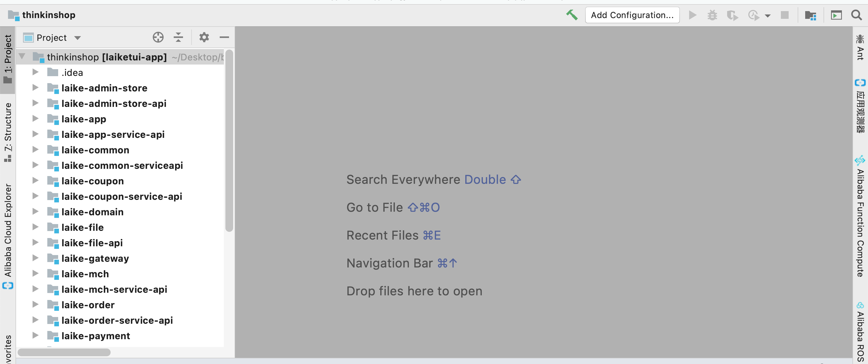Click the Project tree vertical scrollbar
Viewport: 868px width, 364px height.
(229, 141)
